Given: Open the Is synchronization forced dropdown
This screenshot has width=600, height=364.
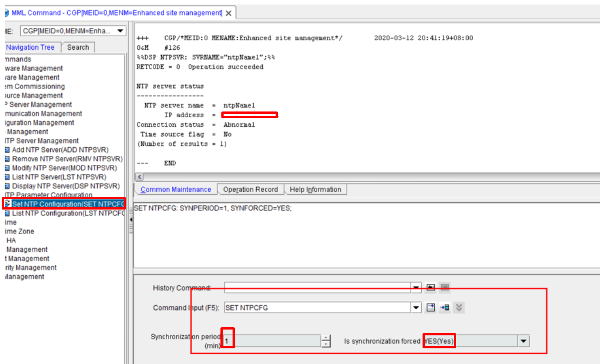Looking at the screenshot, I should pyautogui.click(x=524, y=341).
